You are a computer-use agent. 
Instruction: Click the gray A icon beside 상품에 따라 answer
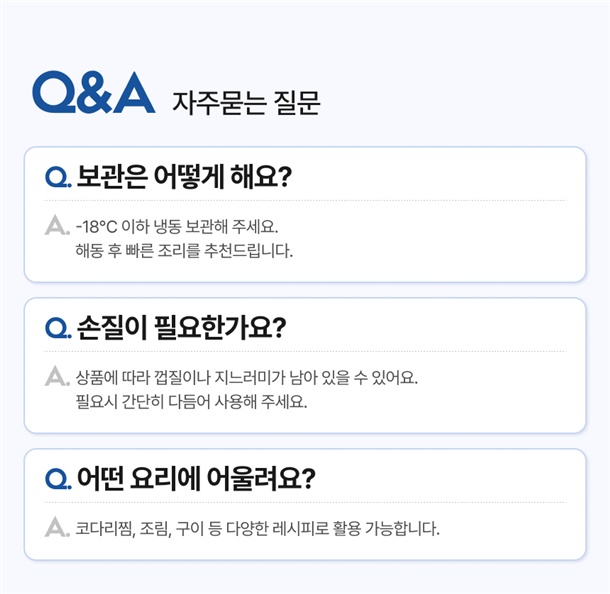point(57,376)
